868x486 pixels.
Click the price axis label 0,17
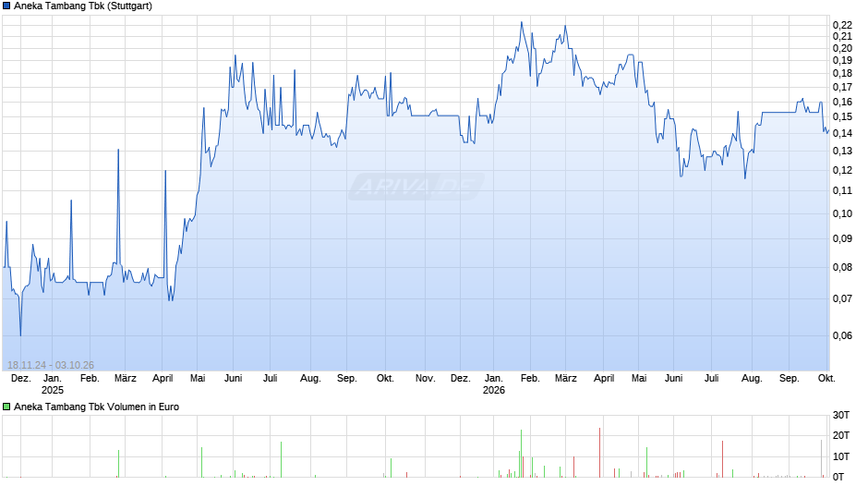point(842,88)
